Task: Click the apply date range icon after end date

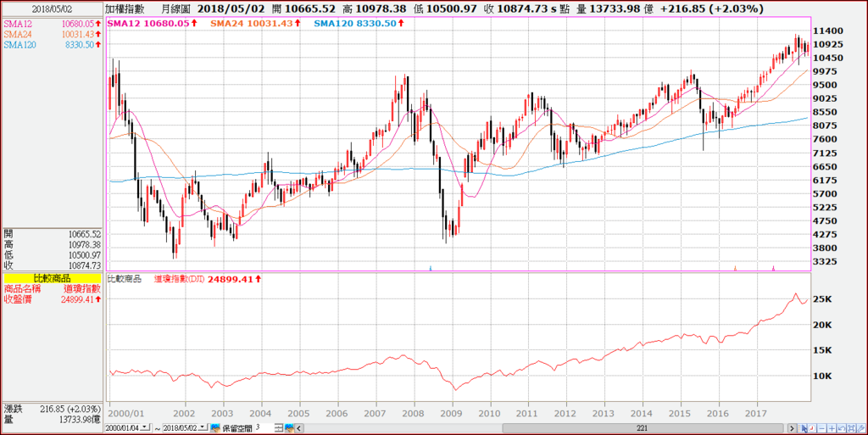Action: 215,428
